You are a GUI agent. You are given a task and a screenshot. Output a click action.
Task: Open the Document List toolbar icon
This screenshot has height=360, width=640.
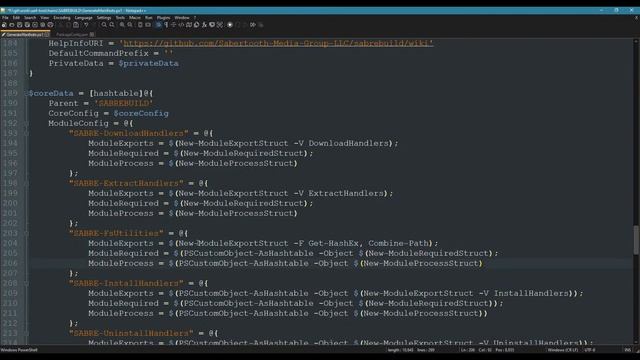[196, 25]
